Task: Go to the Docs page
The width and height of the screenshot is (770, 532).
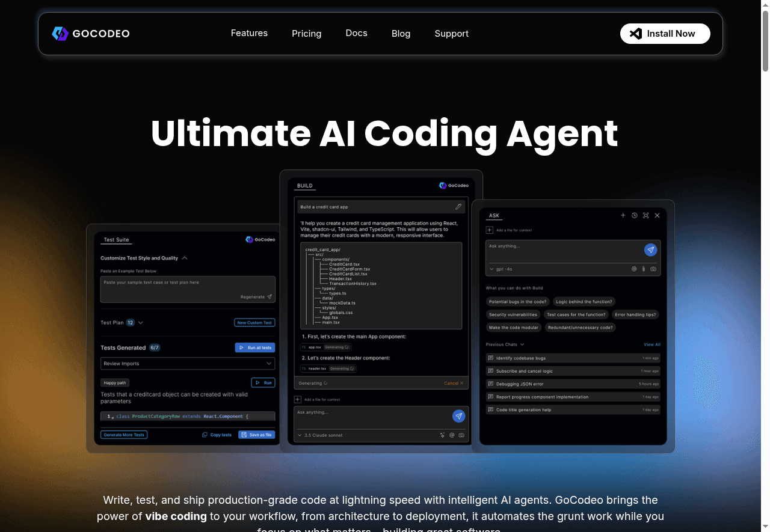Action: (356, 33)
